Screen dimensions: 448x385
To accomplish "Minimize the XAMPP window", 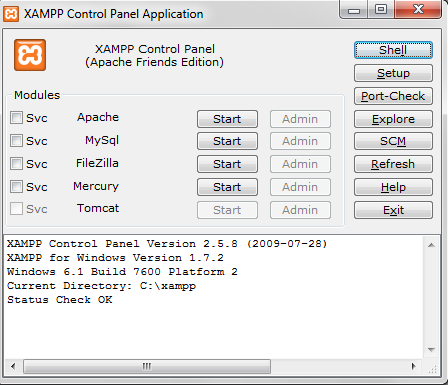I will click(354, 10).
